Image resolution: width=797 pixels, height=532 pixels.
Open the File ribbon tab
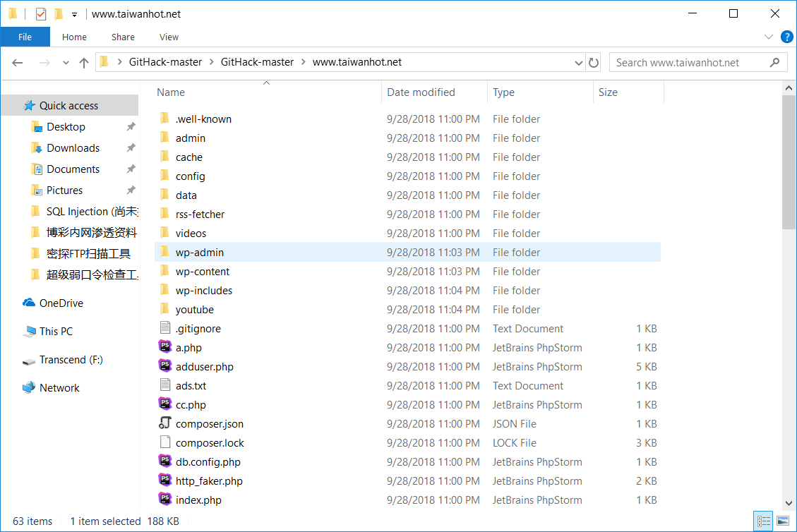pos(25,37)
